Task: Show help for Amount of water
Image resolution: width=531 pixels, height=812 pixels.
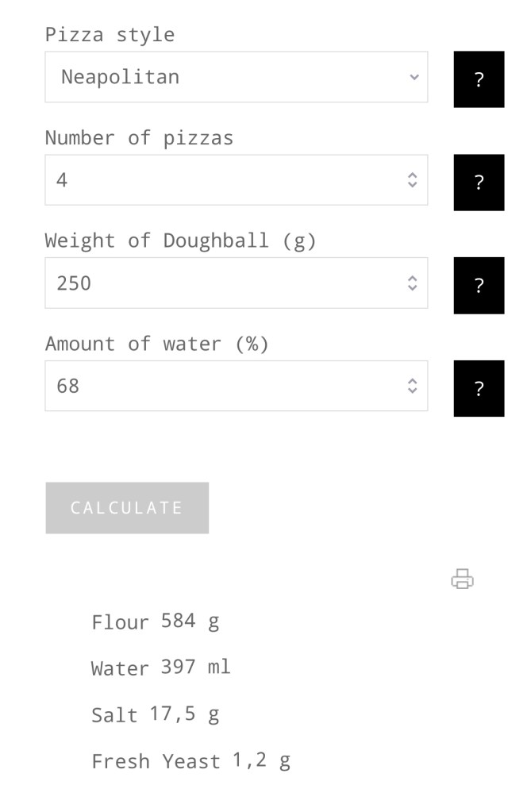Action: [479, 388]
